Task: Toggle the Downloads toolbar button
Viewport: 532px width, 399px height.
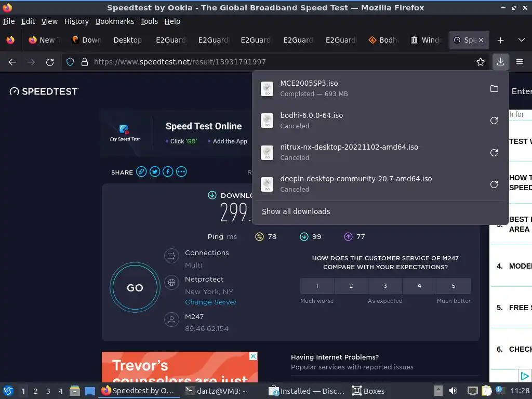Action: 500,62
